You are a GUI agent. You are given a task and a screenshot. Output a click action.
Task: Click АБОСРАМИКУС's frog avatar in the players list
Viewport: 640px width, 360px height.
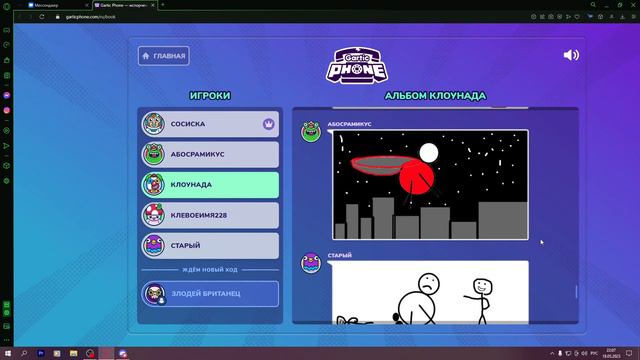[153, 154]
